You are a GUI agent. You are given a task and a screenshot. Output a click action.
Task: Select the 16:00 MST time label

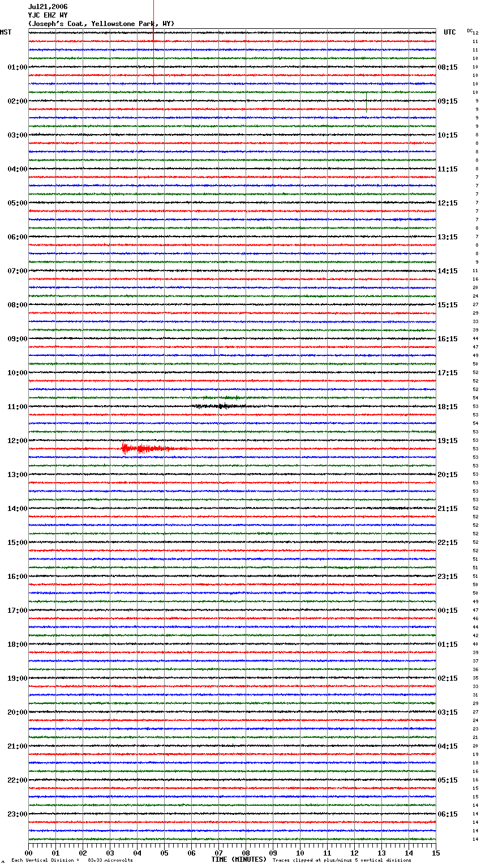pyautogui.click(x=18, y=577)
